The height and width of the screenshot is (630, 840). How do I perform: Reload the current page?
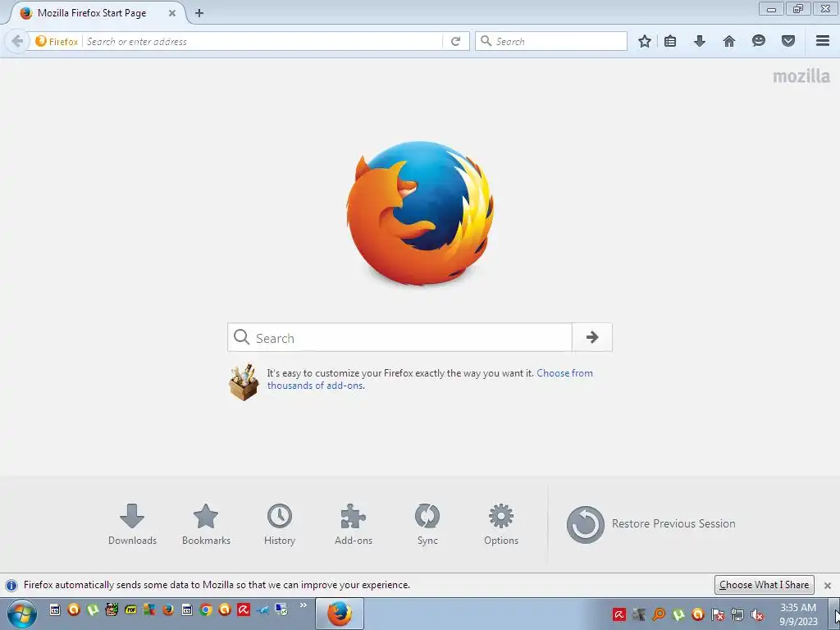pos(455,41)
